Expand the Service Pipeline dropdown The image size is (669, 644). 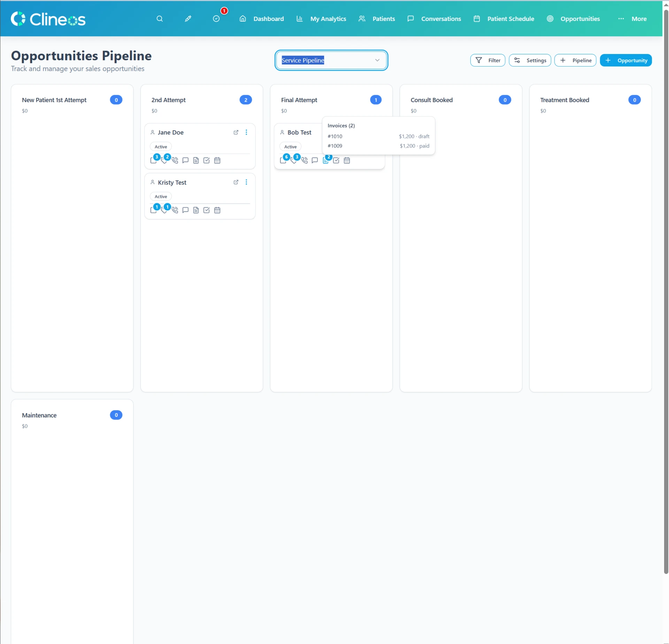tap(331, 60)
